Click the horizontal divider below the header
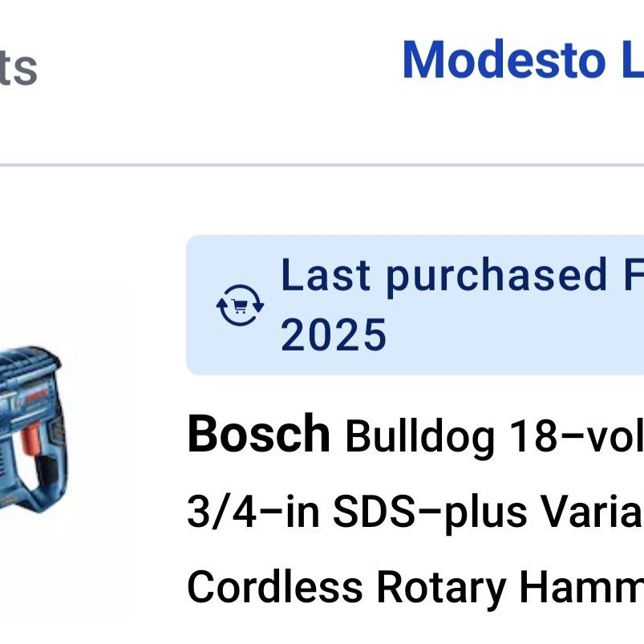 (322, 165)
